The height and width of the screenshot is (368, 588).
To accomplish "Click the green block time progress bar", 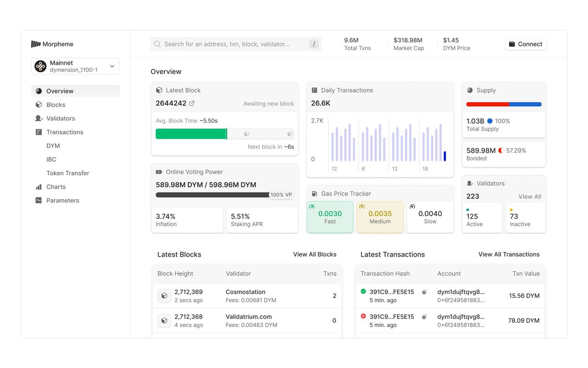I will [x=191, y=134].
